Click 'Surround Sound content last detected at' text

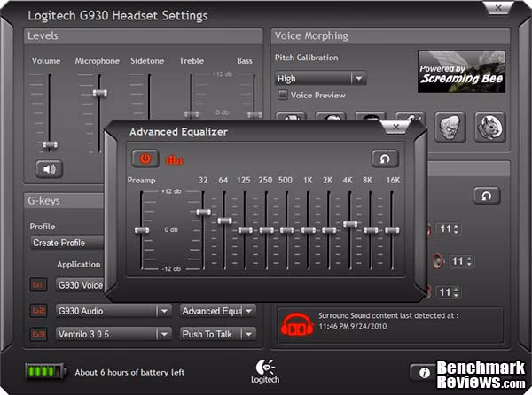[x=387, y=315]
